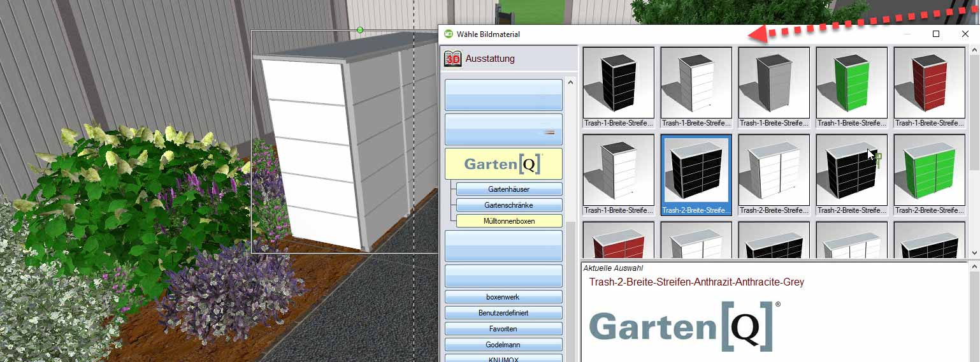Viewport: 980px width, 362px height.
Task: Open the boxenwerk catalog
Action: pyautogui.click(x=503, y=297)
